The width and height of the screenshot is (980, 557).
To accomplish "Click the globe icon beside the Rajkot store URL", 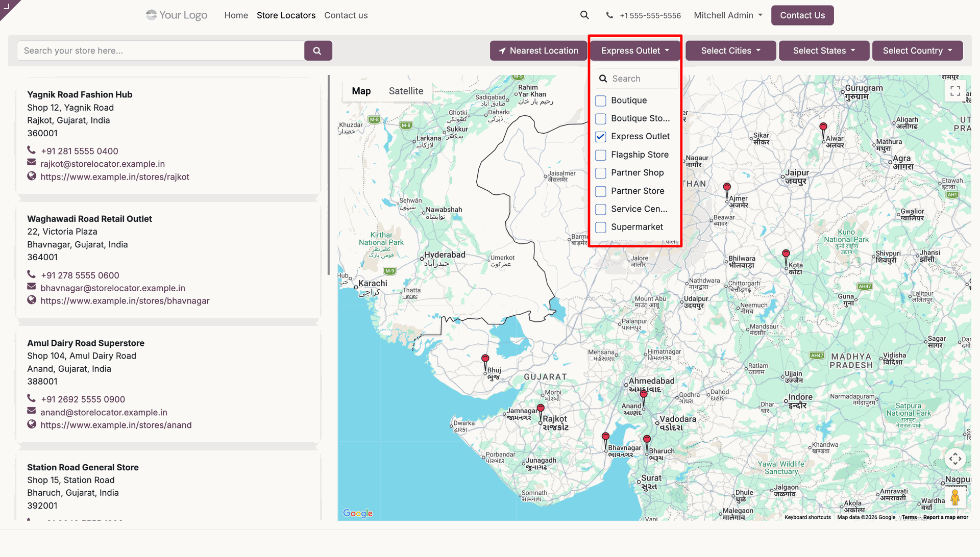I will click(x=32, y=176).
